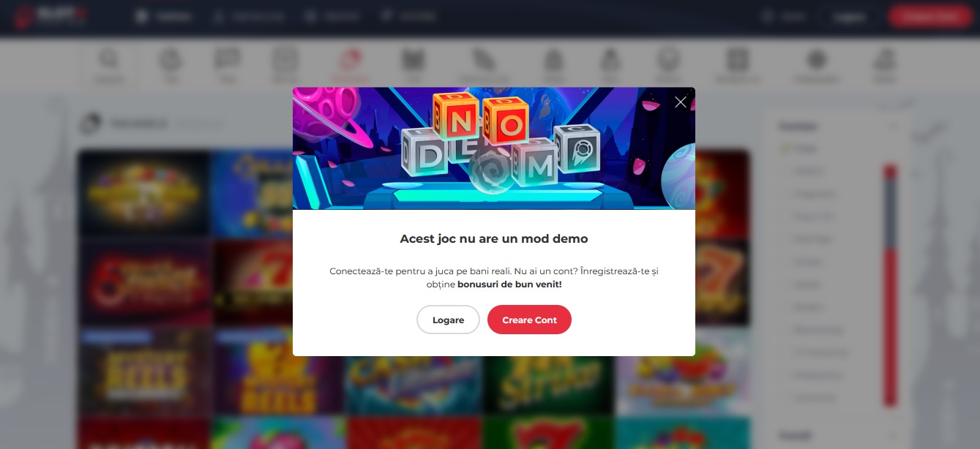Screen dimensions: 980x449
Task: Click the site logo in header
Action: [x=51, y=16]
